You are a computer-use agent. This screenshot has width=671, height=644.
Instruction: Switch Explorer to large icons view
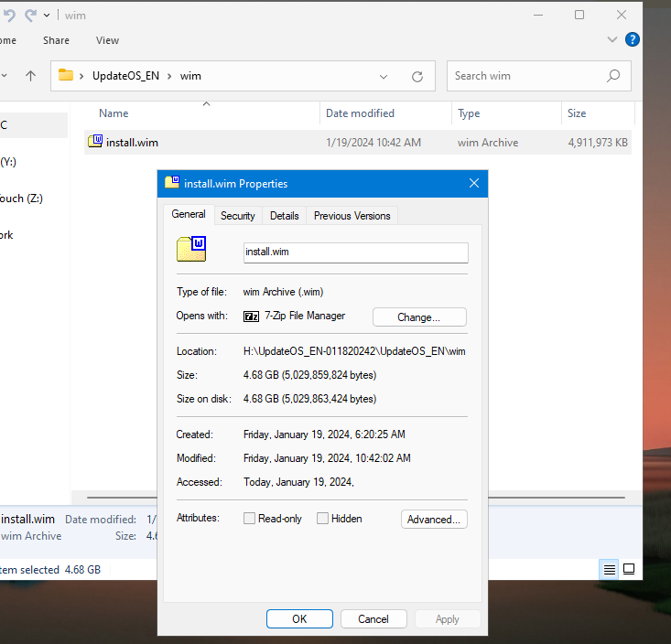point(629,569)
